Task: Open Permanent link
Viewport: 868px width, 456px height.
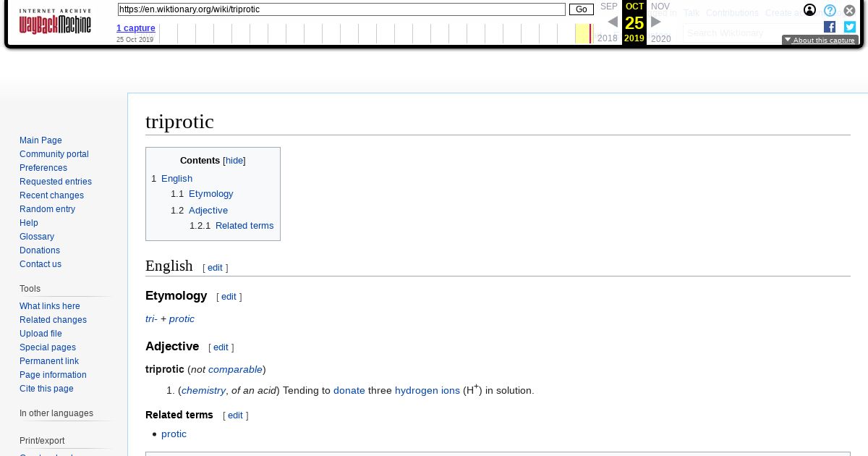Action: [x=49, y=361]
